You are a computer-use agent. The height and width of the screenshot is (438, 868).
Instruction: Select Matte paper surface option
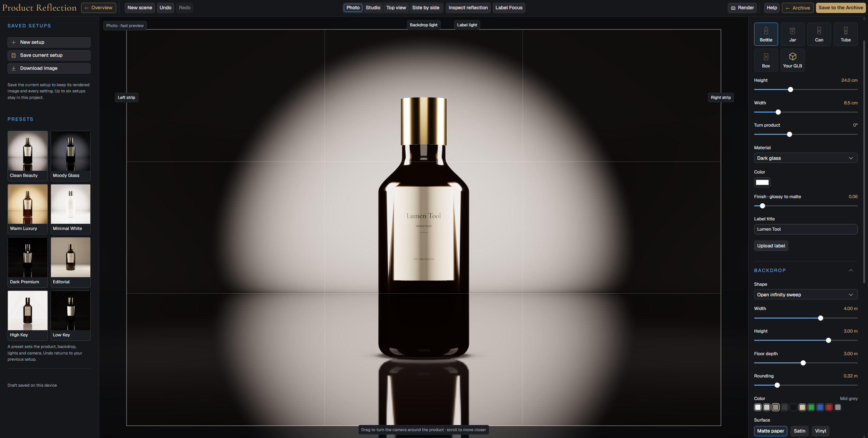pos(771,431)
